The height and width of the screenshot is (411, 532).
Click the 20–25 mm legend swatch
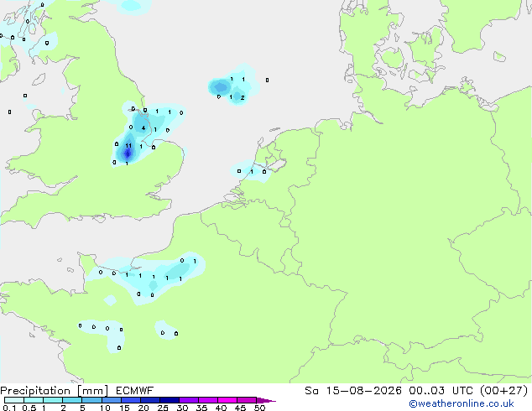click(x=149, y=400)
